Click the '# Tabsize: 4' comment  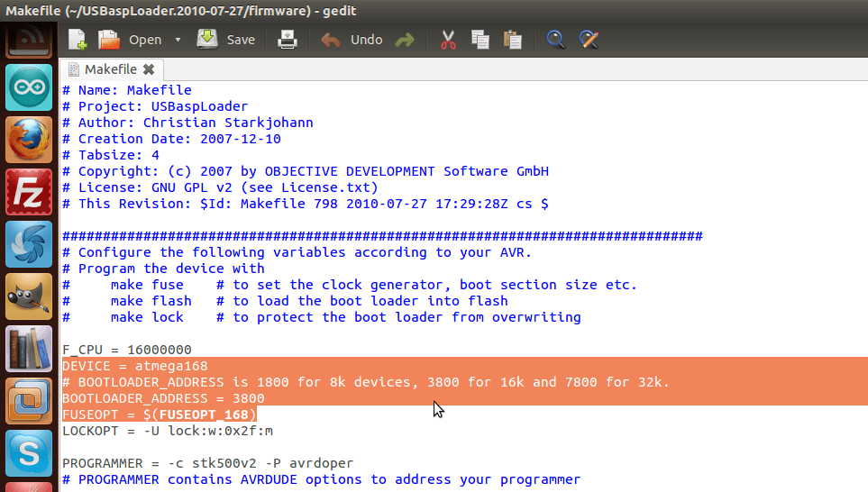click(x=111, y=155)
